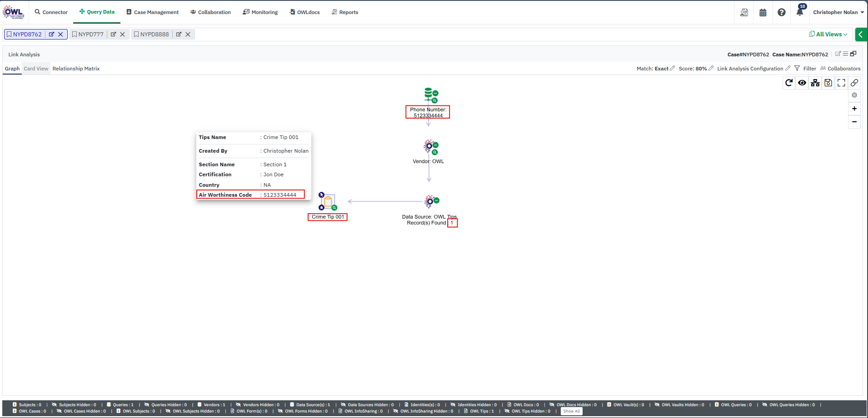Refresh the link analysis graph
The width and height of the screenshot is (868, 418).
789,83
